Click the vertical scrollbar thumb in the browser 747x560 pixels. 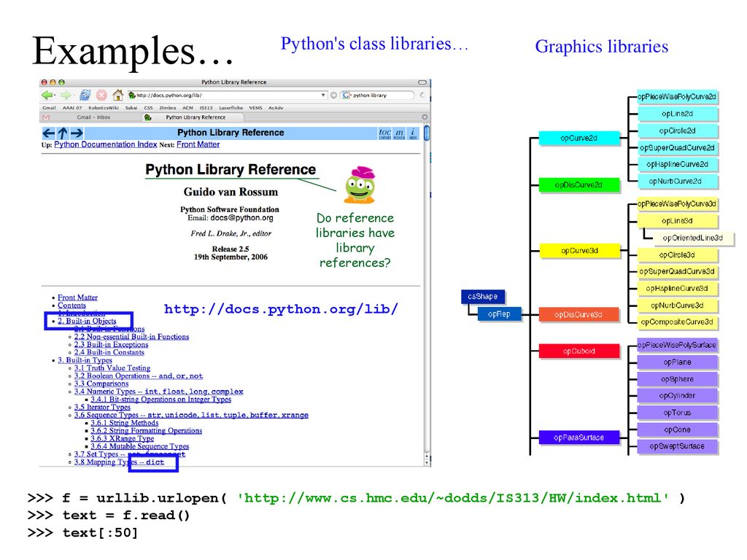[x=426, y=133]
